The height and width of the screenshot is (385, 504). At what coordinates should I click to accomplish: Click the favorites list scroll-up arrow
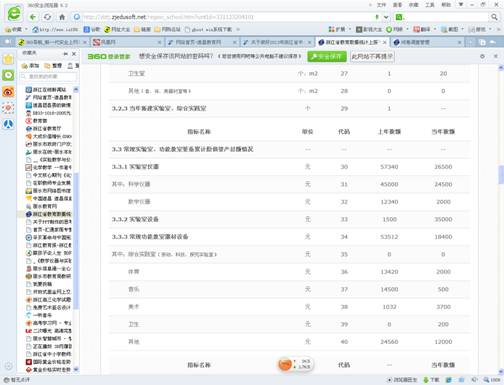76,90
